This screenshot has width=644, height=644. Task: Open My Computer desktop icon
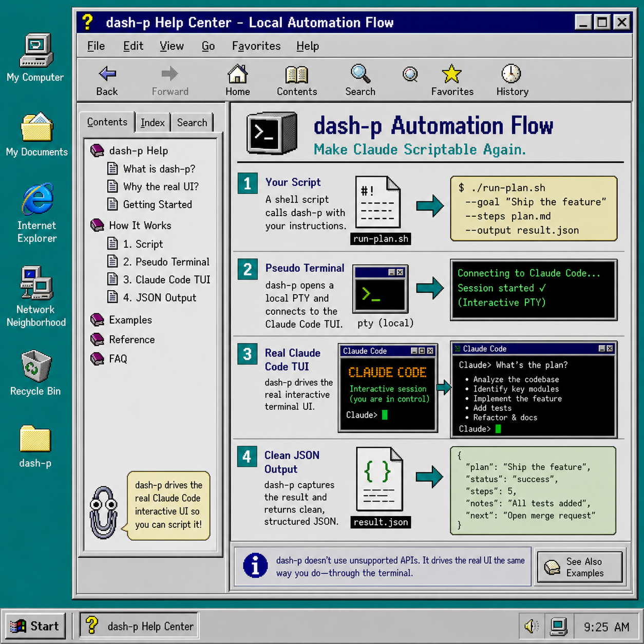(x=36, y=50)
